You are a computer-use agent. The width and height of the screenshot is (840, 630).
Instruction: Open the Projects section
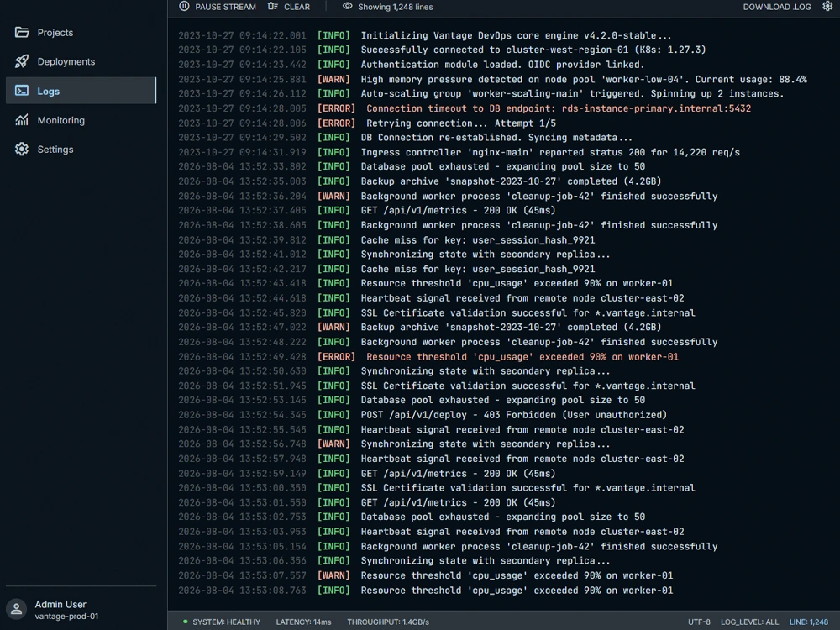pyautogui.click(x=81, y=32)
